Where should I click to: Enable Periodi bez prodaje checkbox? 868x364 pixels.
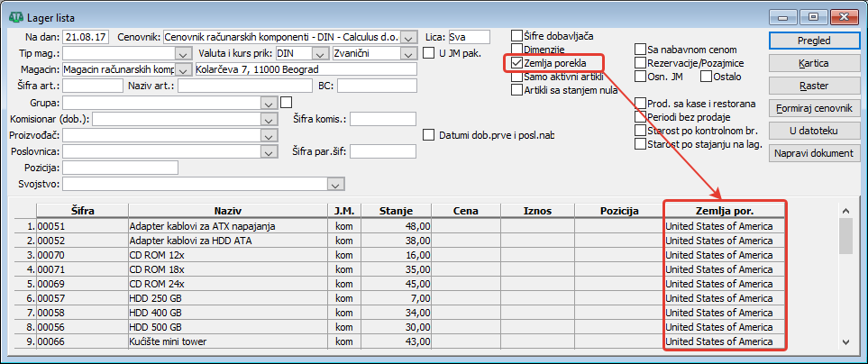(640, 117)
